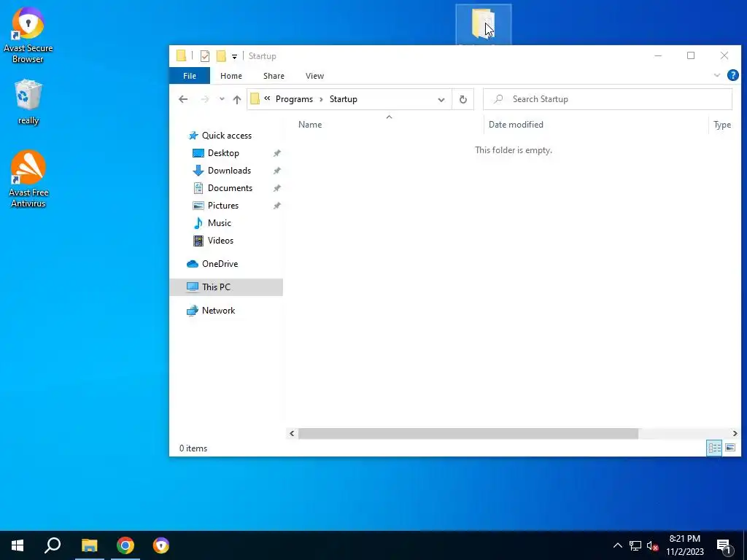Screen dimensions: 747x560
Task: Click the pin icon beside Downloads
Action: 276,171
